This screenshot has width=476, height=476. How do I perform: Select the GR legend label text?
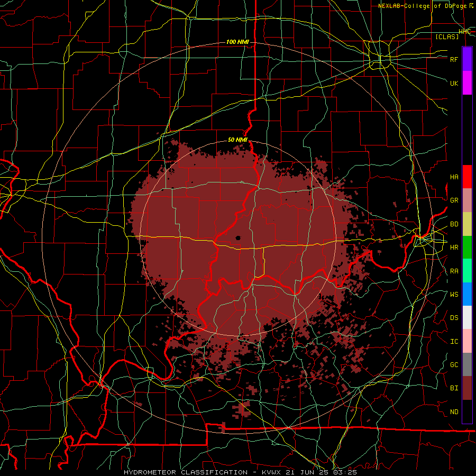[x=454, y=200]
